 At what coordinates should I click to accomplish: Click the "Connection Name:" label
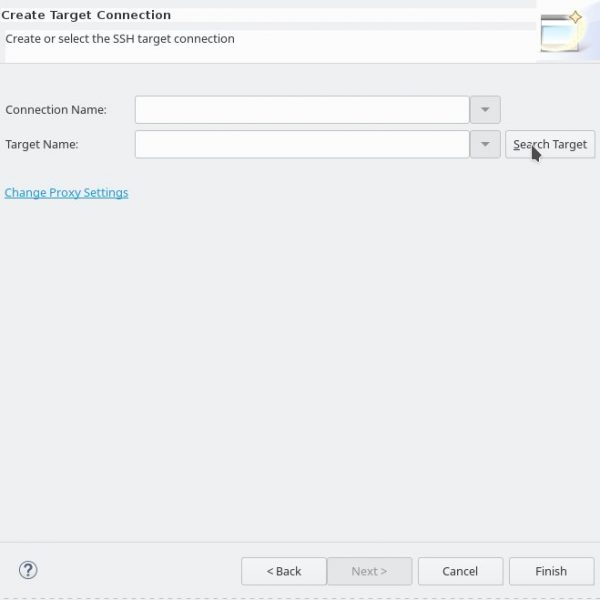(56, 110)
